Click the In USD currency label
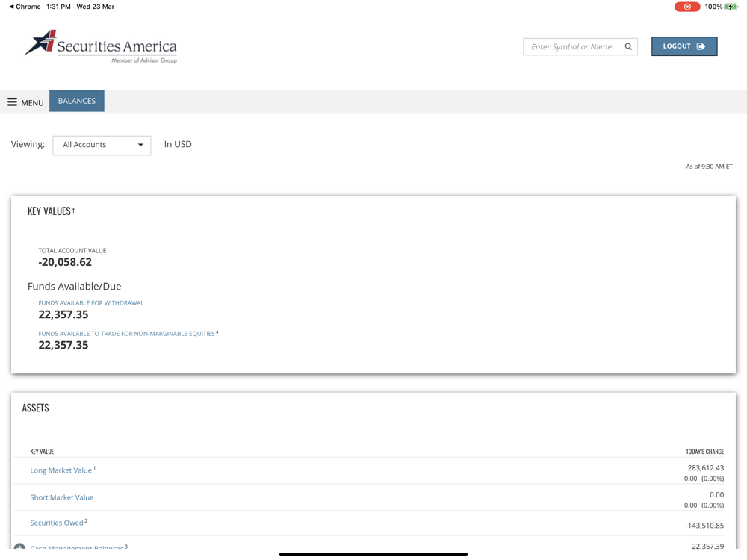 pyautogui.click(x=178, y=144)
